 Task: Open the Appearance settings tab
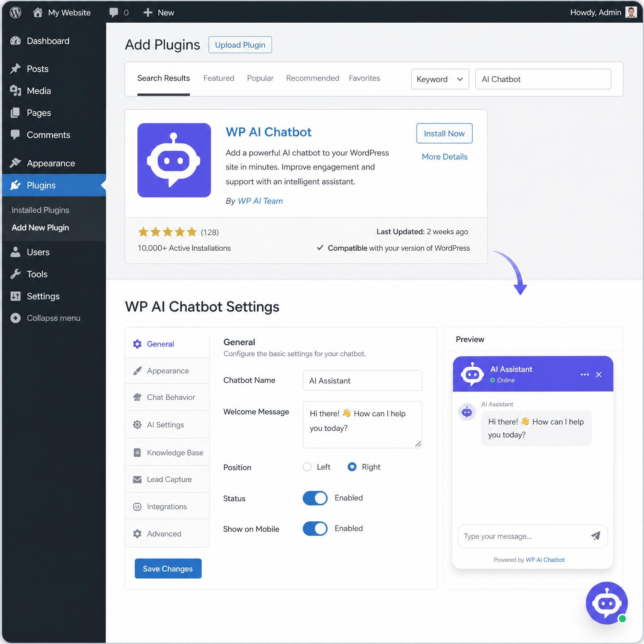(167, 371)
